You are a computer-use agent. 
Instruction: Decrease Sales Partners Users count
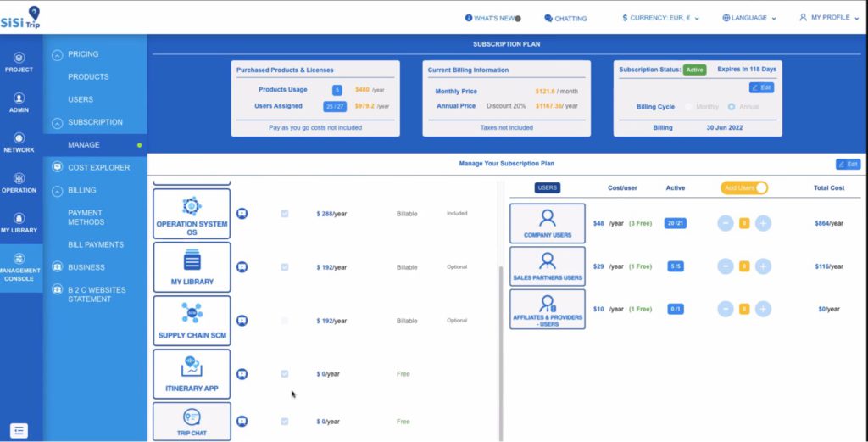pyautogui.click(x=726, y=266)
